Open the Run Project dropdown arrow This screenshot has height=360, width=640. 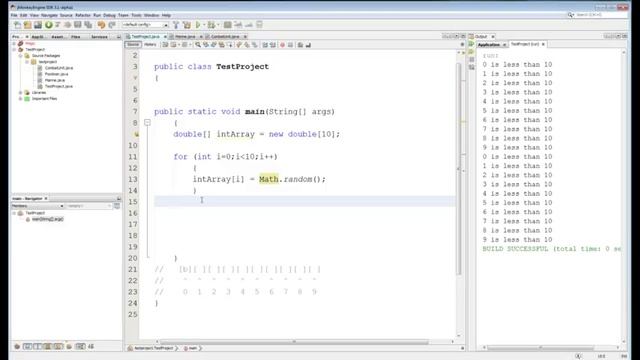pyautogui.click(x=204, y=25)
